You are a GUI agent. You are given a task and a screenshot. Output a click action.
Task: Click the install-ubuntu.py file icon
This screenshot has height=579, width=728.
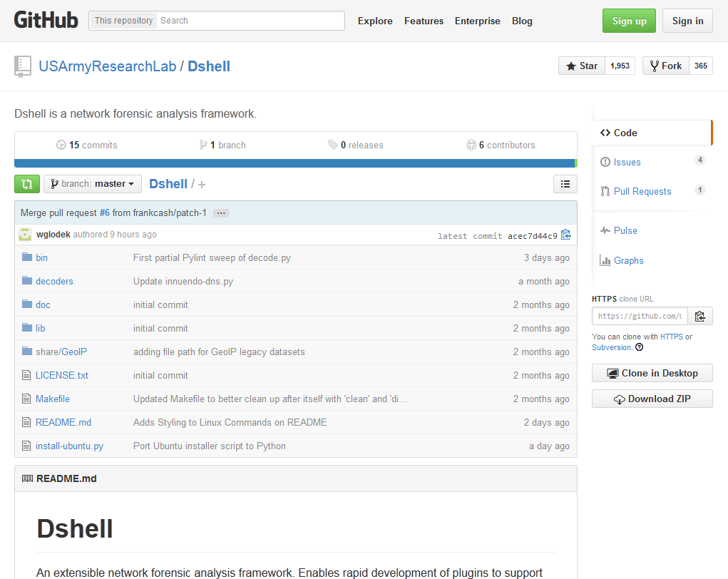coord(26,446)
